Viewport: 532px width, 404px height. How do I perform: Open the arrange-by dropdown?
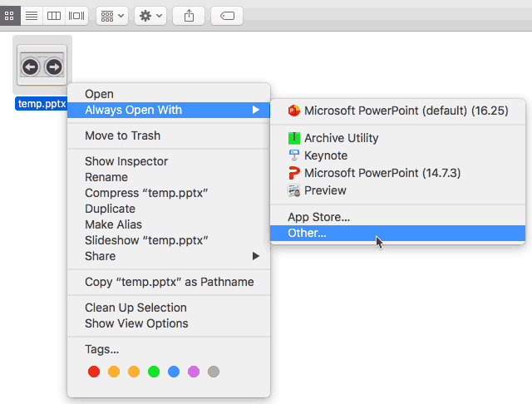pos(111,15)
